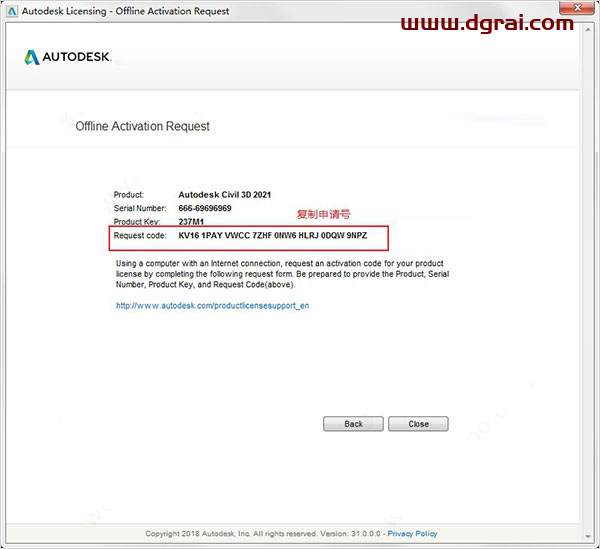Viewport: 600px width, 549px height.
Task: Click the 'Using a computer with an Internet connection' paragraph
Action: pyautogui.click(x=282, y=274)
